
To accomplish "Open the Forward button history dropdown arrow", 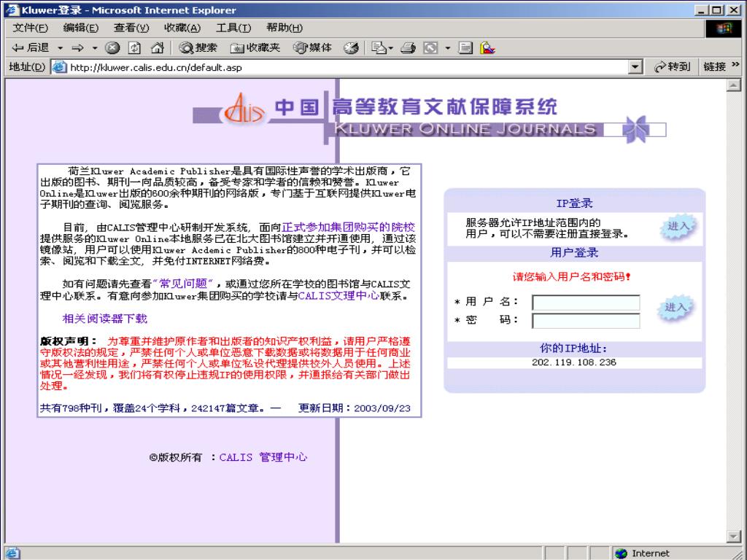I will pyautogui.click(x=94, y=48).
